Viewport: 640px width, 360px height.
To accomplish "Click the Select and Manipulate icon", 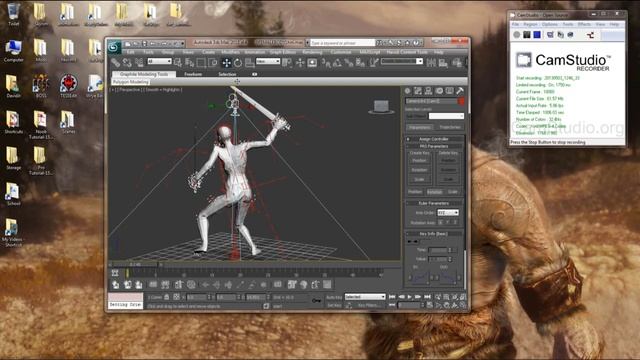I will 300,62.
